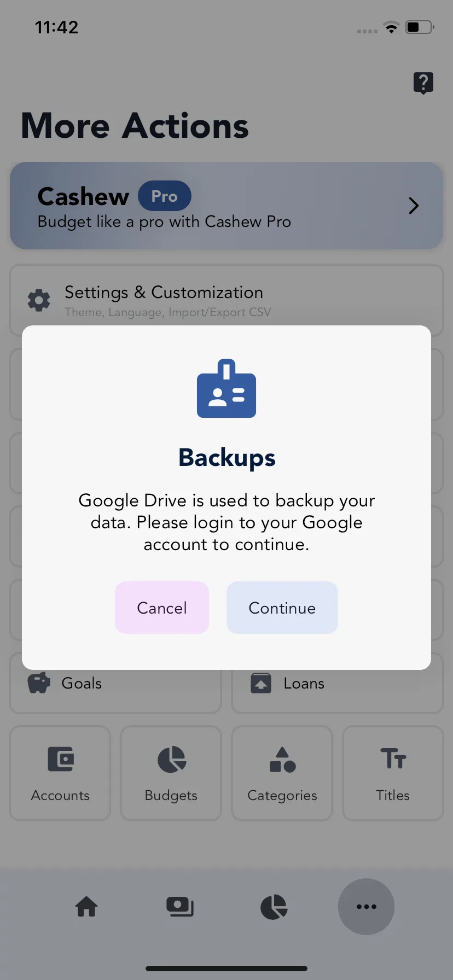Go to Home tab in bottom bar
The width and height of the screenshot is (453, 980).
[x=86, y=907]
